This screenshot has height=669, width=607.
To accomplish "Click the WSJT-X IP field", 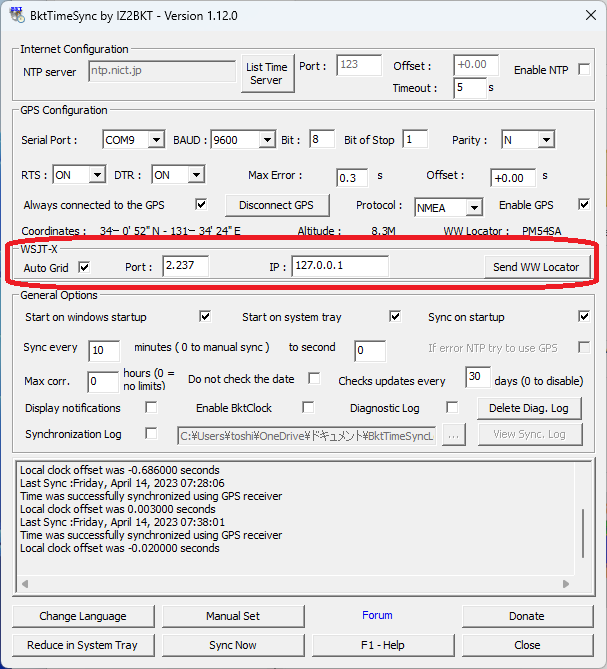I will pos(340,266).
